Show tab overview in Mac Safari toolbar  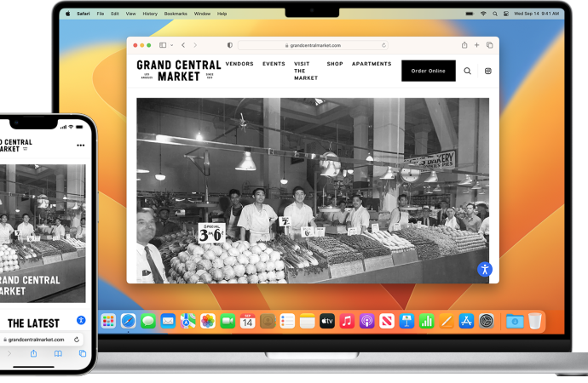click(x=489, y=45)
